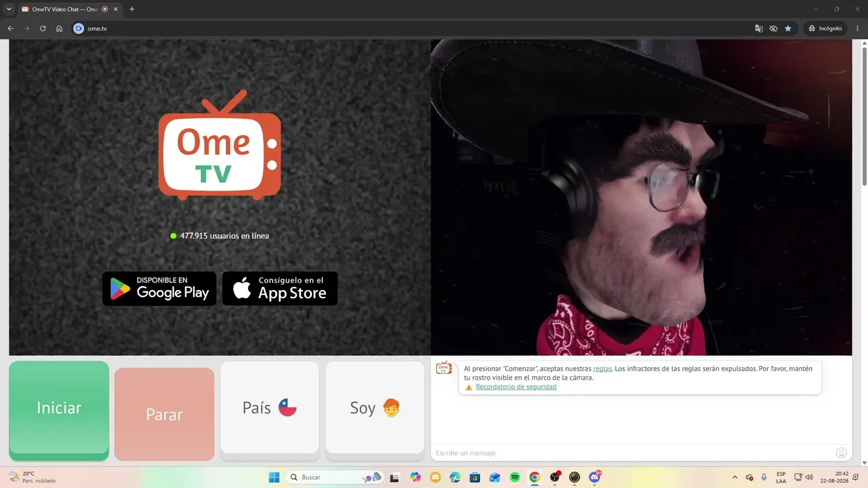Focus the Escribe un mensaje field
Screen dimensions: 868x488
pos(631,453)
